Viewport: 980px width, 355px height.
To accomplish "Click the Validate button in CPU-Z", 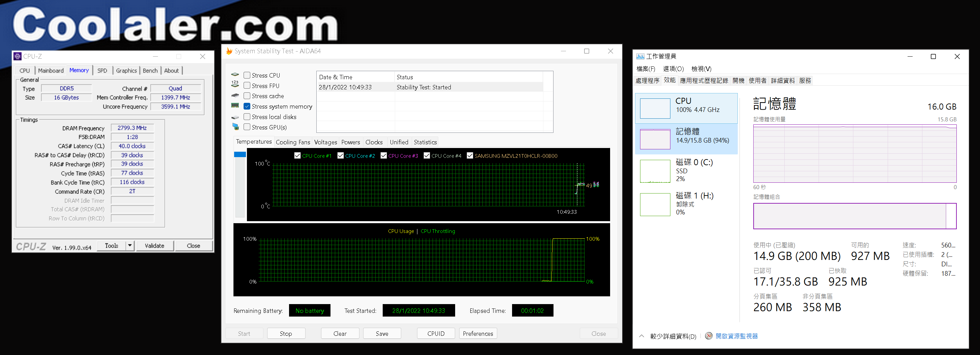I will [x=154, y=246].
